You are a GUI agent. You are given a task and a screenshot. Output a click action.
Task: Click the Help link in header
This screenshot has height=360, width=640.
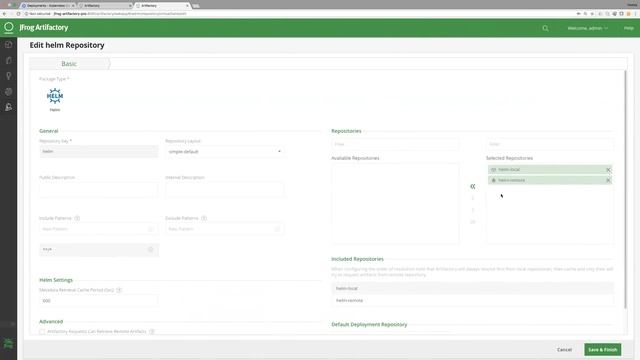coord(629,28)
